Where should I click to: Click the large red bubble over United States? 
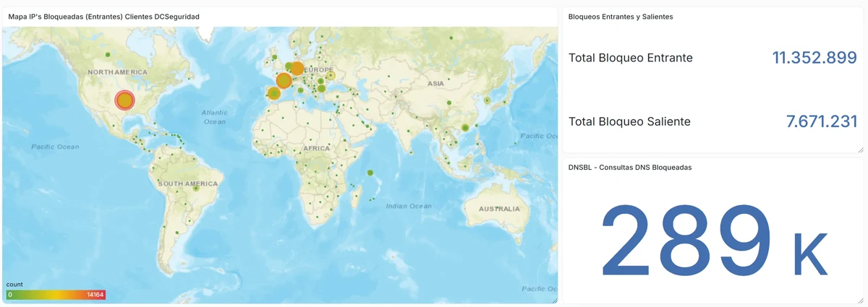tap(125, 100)
